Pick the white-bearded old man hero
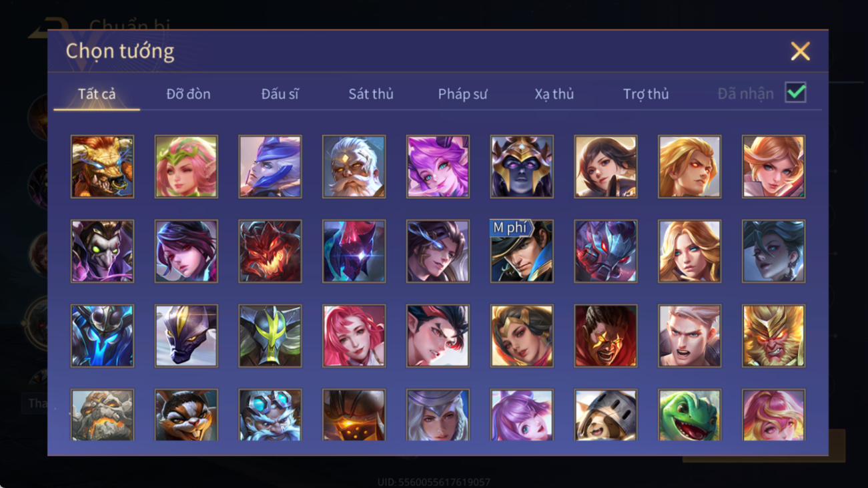The width and height of the screenshot is (868, 488). (354, 167)
